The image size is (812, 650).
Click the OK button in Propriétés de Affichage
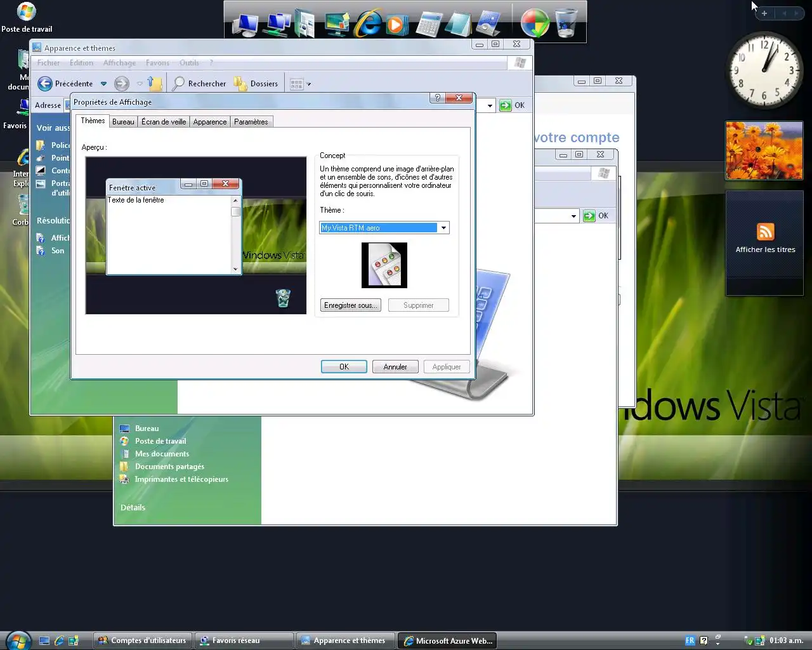(x=344, y=367)
